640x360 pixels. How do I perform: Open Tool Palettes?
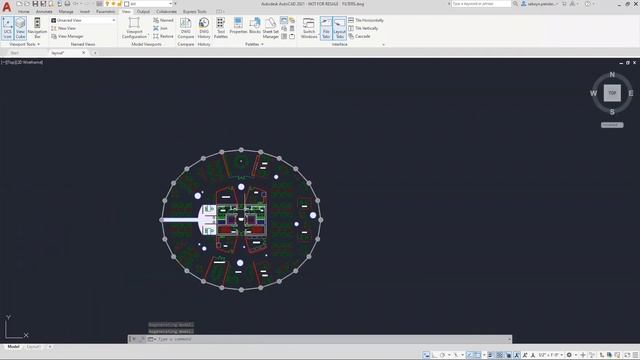click(220, 28)
